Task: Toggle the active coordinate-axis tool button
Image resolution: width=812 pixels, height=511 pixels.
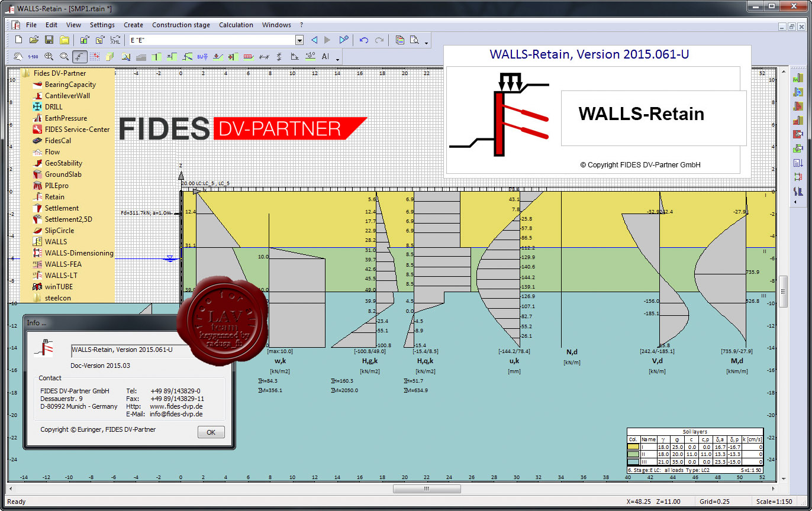Action: click(x=80, y=57)
